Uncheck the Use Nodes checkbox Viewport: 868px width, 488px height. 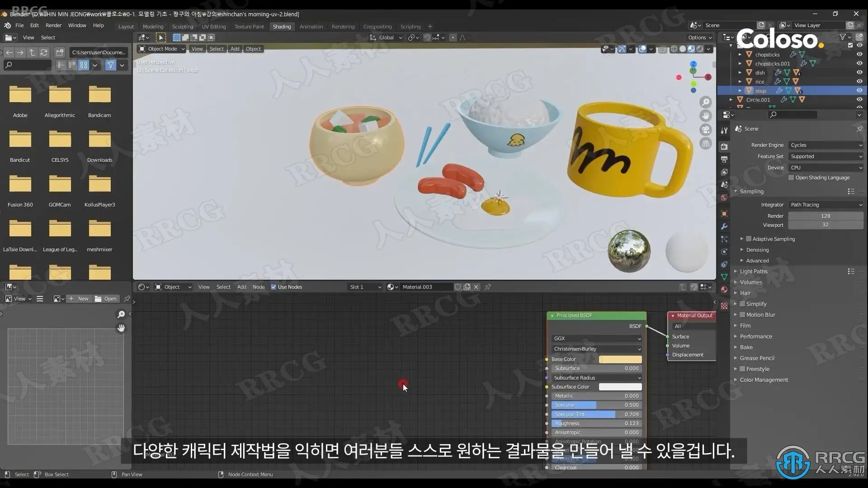[274, 287]
